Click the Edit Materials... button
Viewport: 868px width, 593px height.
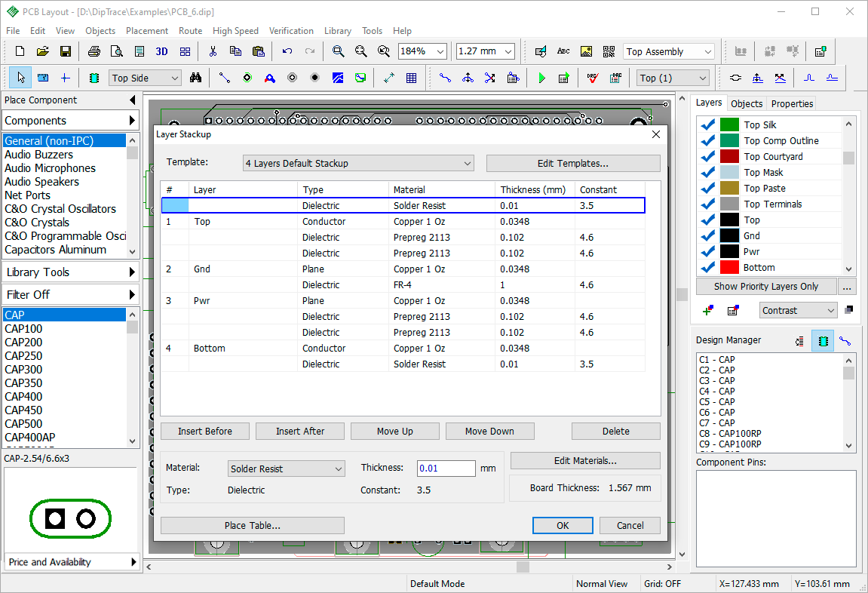[x=585, y=461]
